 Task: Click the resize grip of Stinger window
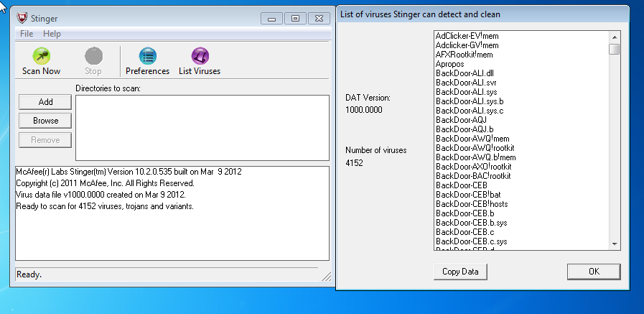click(x=326, y=277)
